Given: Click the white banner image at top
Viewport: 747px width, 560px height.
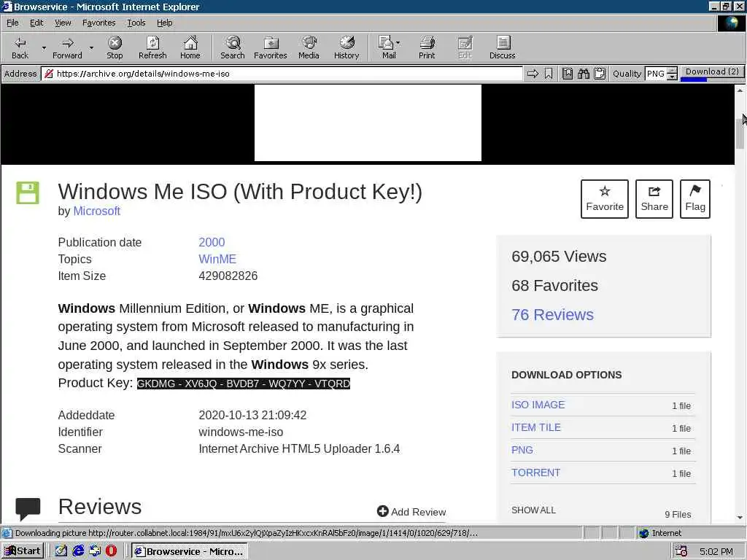Looking at the screenshot, I should point(368,122).
